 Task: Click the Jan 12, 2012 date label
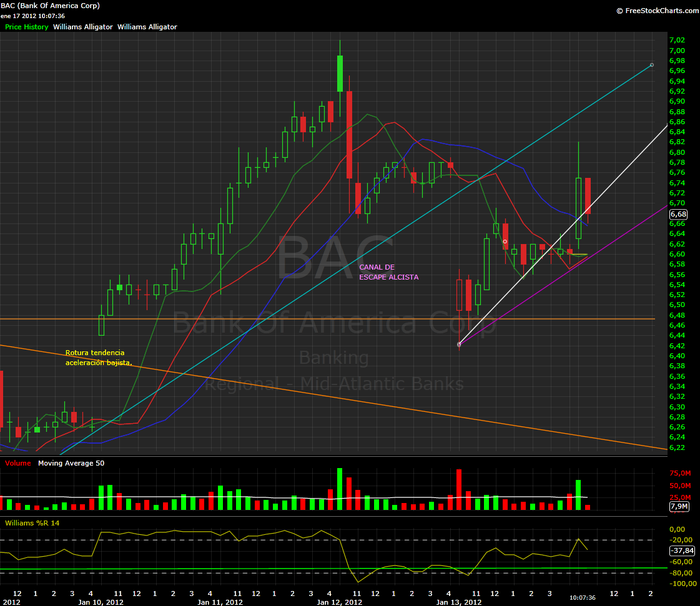(339, 602)
